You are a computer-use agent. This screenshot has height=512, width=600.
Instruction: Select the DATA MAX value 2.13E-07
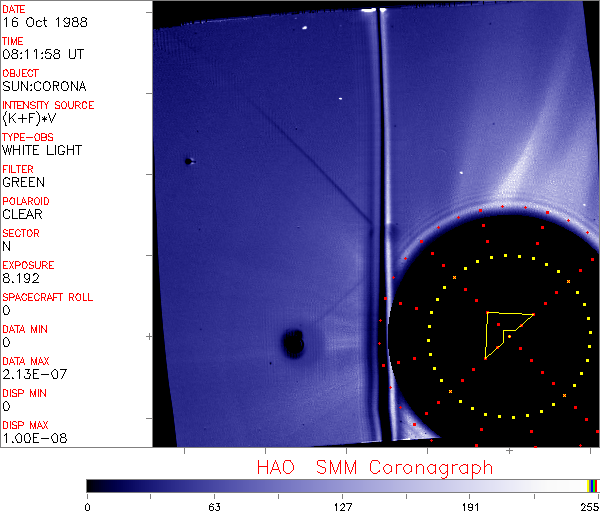coord(34,374)
